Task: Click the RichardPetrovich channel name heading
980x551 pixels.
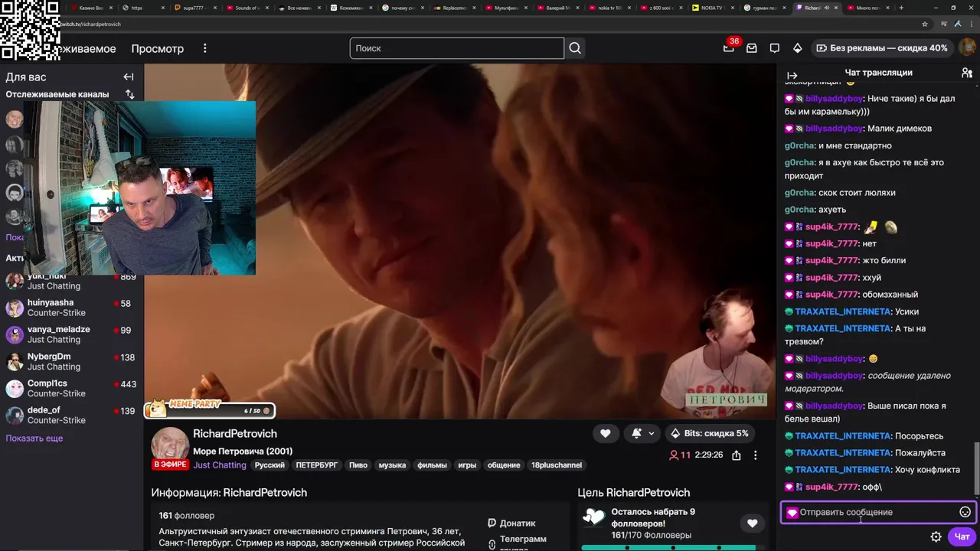Action: [235, 433]
